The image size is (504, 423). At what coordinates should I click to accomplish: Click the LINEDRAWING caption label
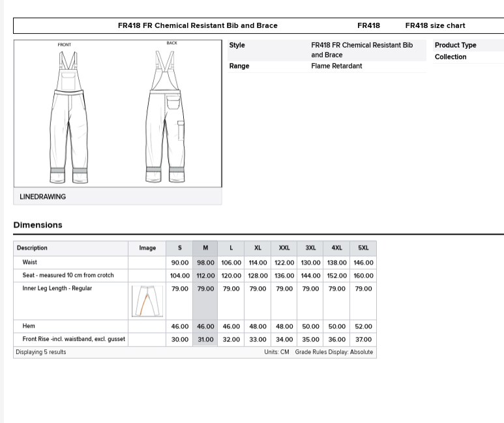point(43,197)
